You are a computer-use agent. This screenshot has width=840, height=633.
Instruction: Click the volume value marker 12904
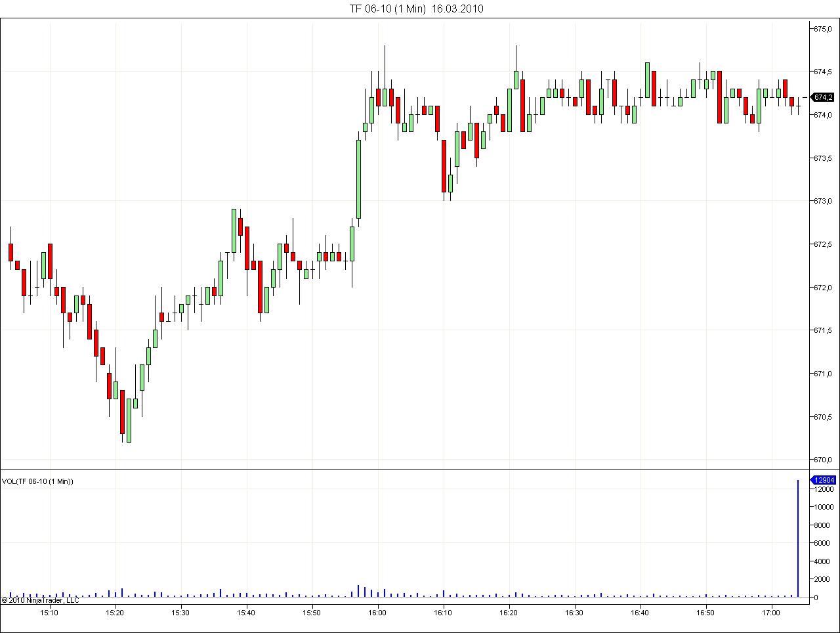824,480
